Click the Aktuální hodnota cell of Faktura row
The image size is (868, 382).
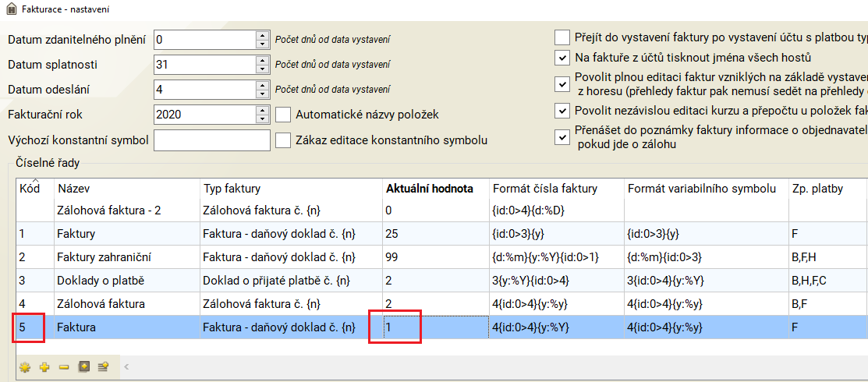402,328
